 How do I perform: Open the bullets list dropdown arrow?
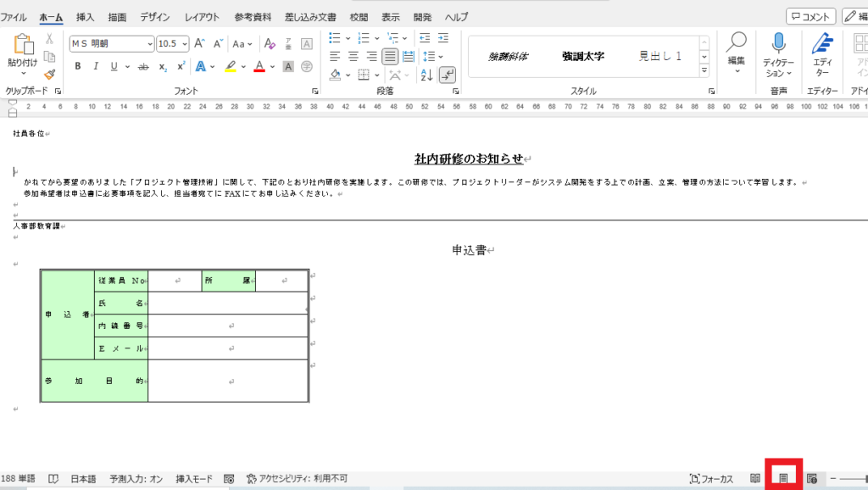point(348,38)
